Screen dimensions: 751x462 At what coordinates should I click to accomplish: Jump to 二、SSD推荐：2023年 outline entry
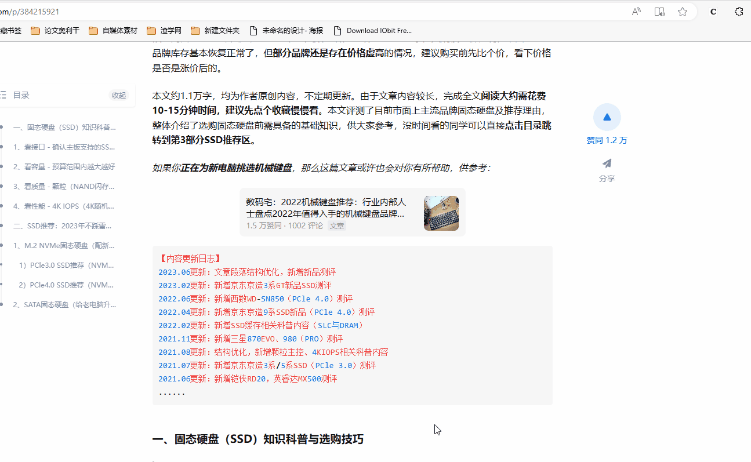point(64,225)
